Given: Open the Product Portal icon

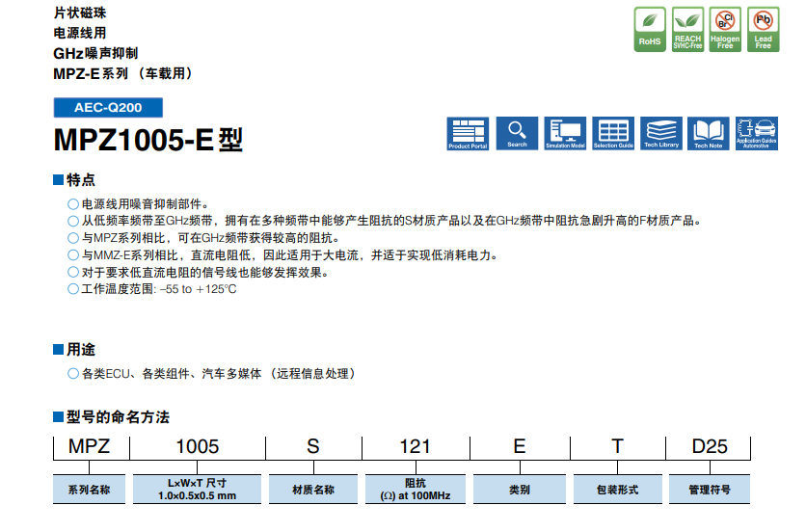Looking at the screenshot, I should coord(468,134).
